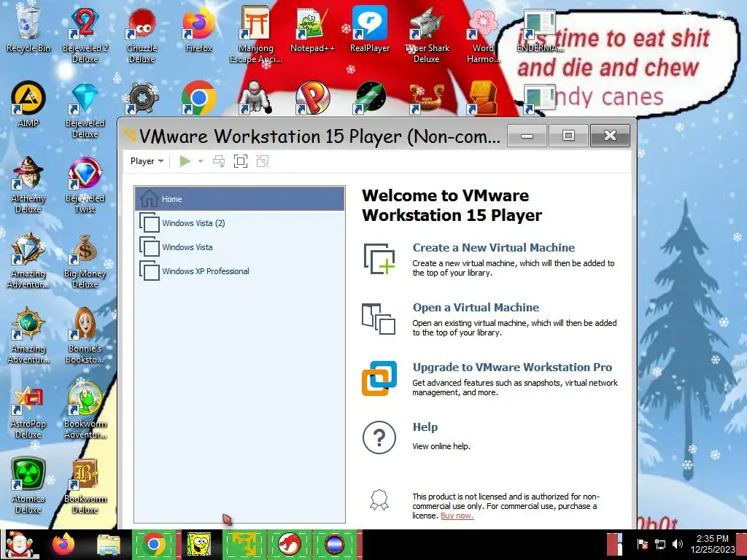Image resolution: width=747 pixels, height=560 pixels.
Task: Click Create a New Virtual Machine link
Action: (x=494, y=248)
